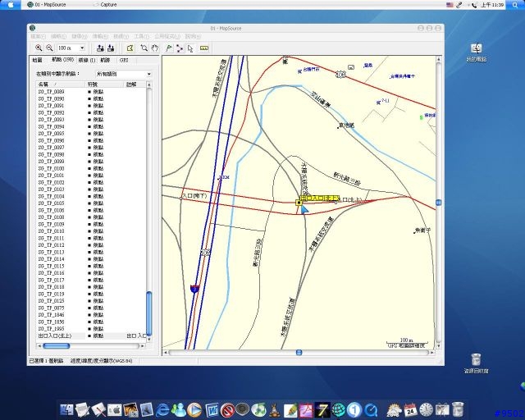Click waypoint list scroll up arrow

(x=149, y=84)
